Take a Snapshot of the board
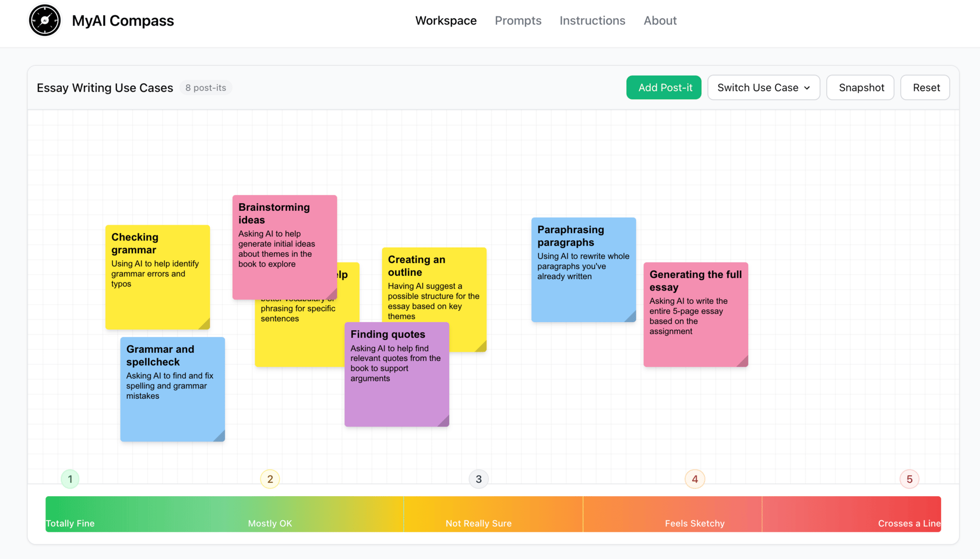The height and width of the screenshot is (559, 980). 861,88
